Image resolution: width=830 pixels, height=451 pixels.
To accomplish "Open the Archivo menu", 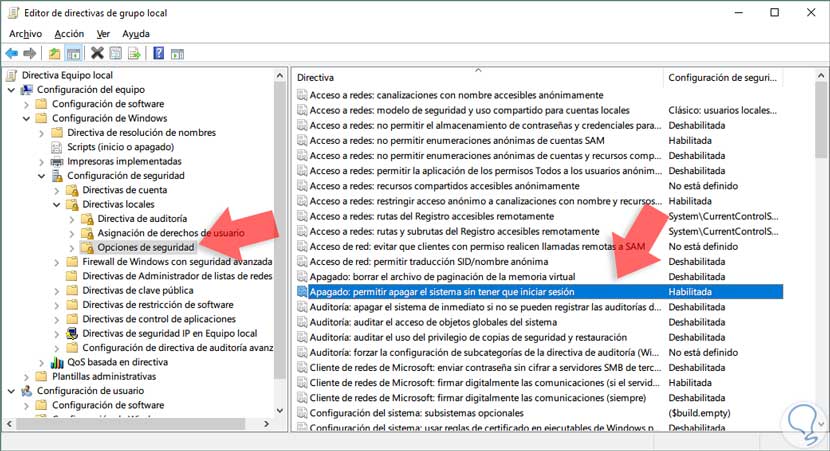I will (x=25, y=34).
